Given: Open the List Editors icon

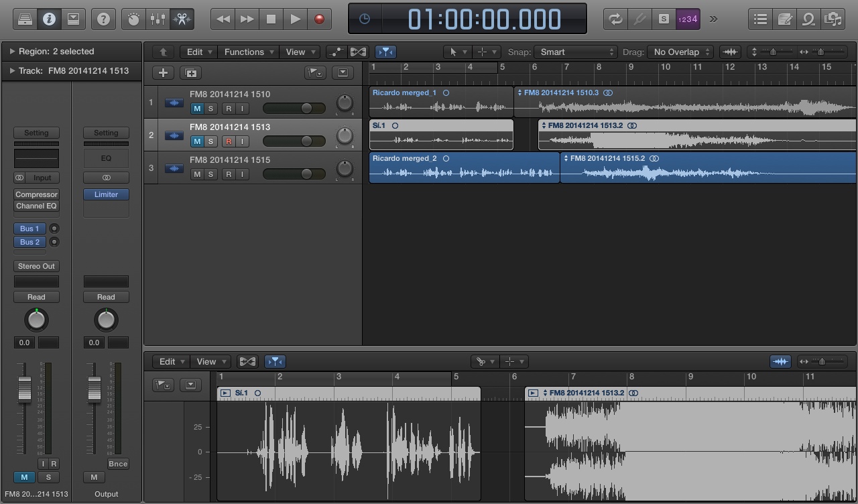Looking at the screenshot, I should [760, 19].
